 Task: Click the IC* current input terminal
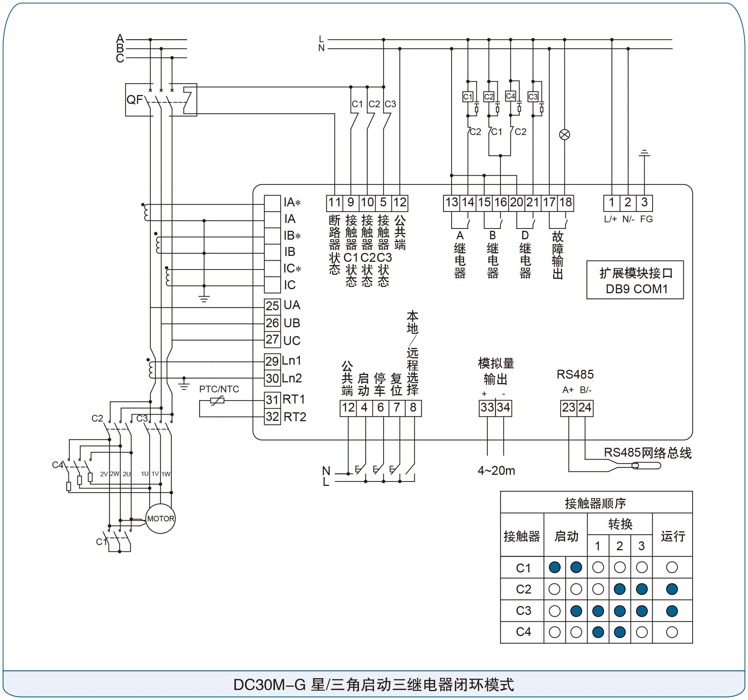pos(272,269)
